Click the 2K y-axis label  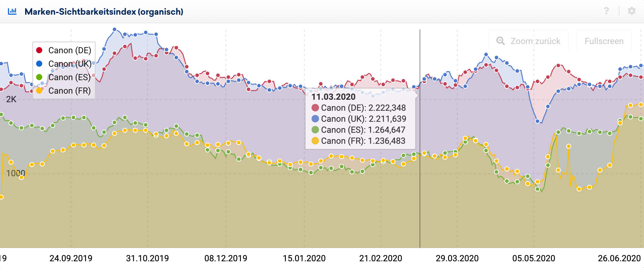[x=11, y=99]
